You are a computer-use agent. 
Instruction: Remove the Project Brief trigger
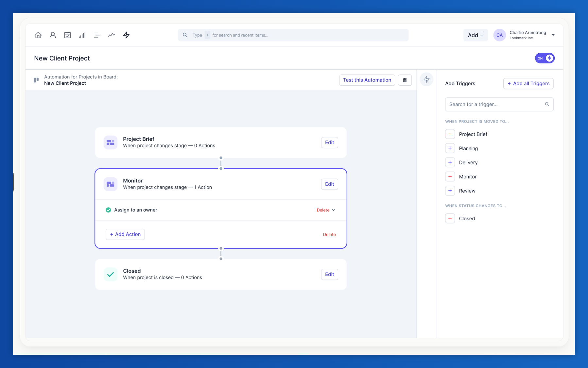point(450,134)
